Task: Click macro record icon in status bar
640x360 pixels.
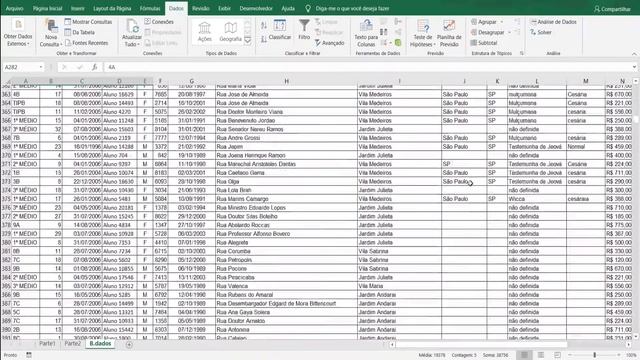Action: tap(29, 355)
